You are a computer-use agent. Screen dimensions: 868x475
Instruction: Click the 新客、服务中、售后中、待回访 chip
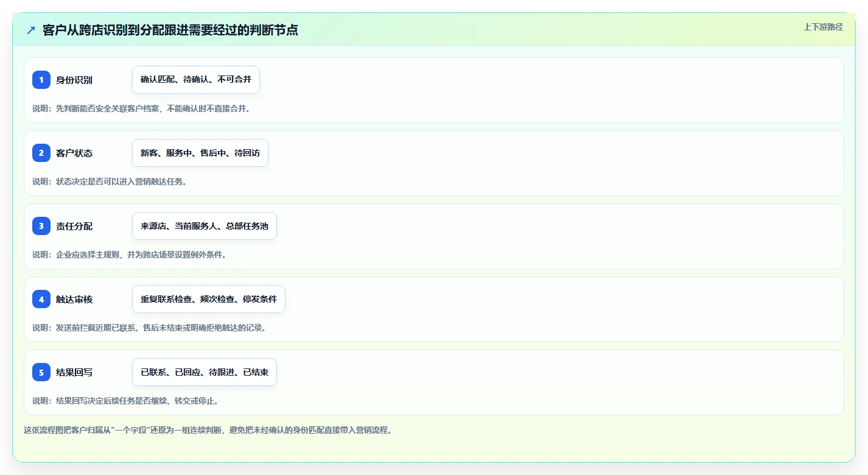point(200,153)
